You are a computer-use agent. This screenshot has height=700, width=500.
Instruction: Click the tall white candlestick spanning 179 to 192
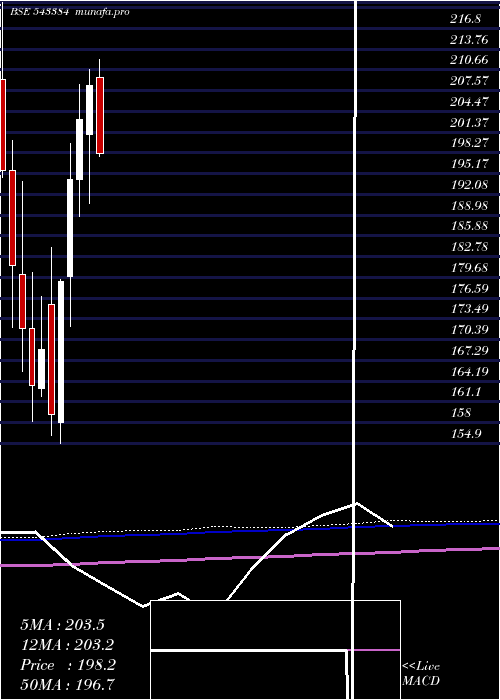point(70,228)
